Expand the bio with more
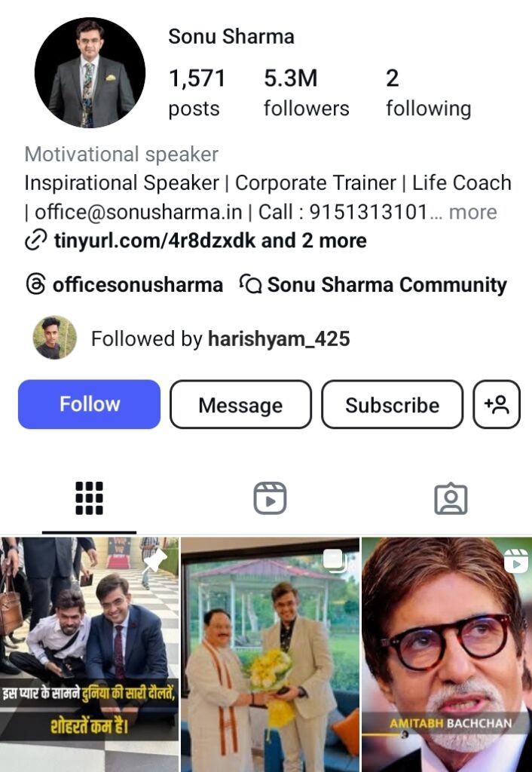The height and width of the screenshot is (772, 532). pos(473,212)
